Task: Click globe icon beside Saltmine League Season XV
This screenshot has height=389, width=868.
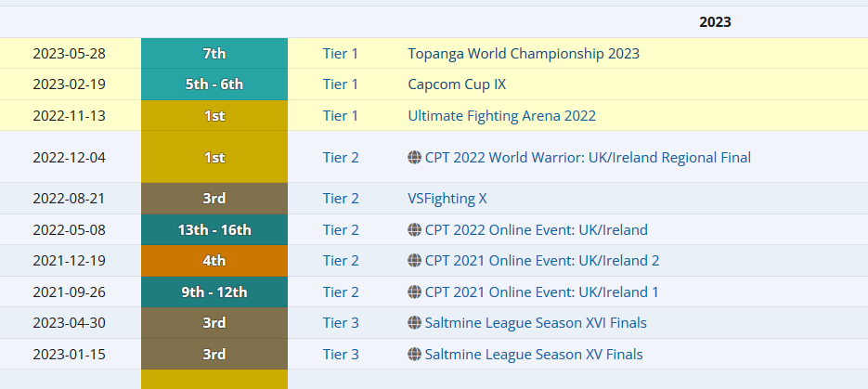Action: 415,355
